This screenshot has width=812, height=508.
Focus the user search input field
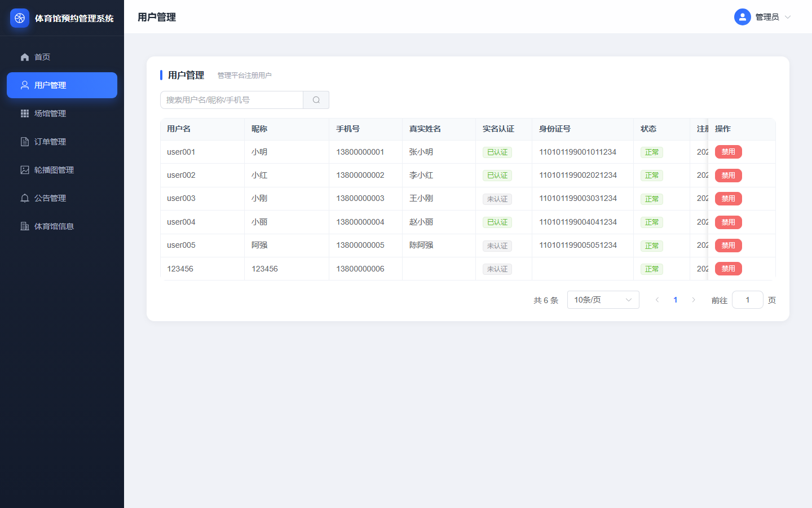232,100
